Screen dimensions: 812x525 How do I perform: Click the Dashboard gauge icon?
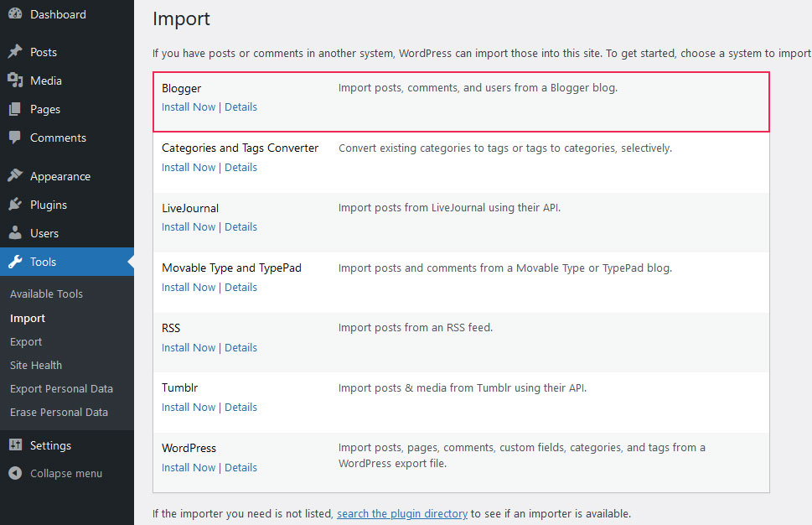15,13
